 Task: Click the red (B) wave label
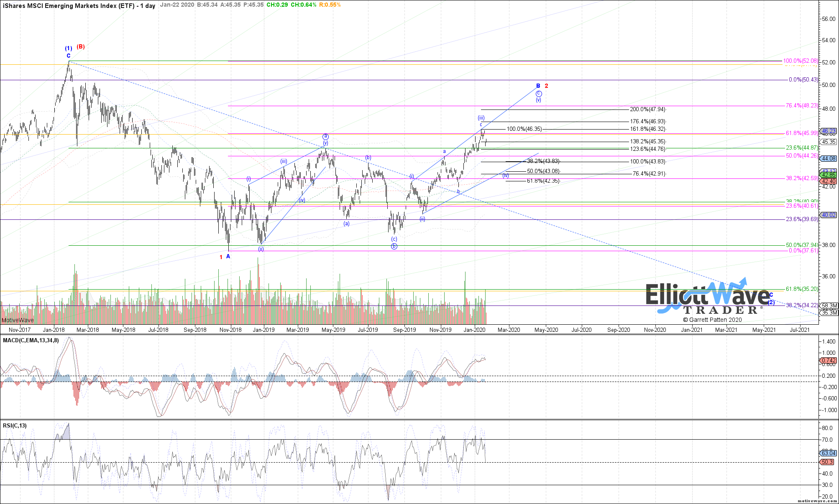tap(81, 46)
